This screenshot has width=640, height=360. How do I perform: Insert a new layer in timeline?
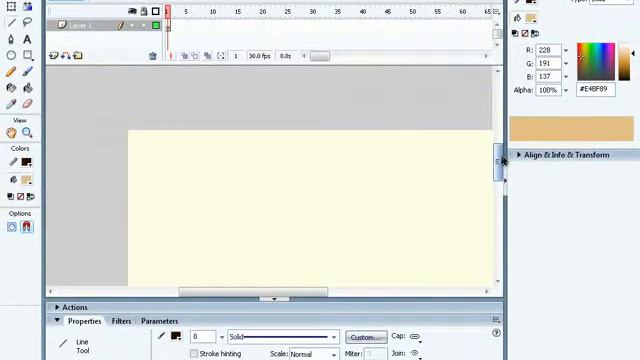coord(53,56)
